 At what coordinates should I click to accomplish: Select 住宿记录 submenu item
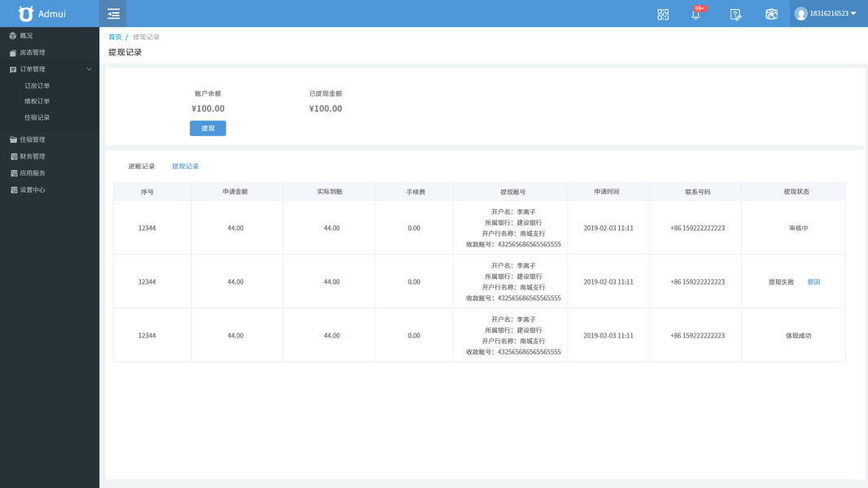pyautogui.click(x=37, y=117)
